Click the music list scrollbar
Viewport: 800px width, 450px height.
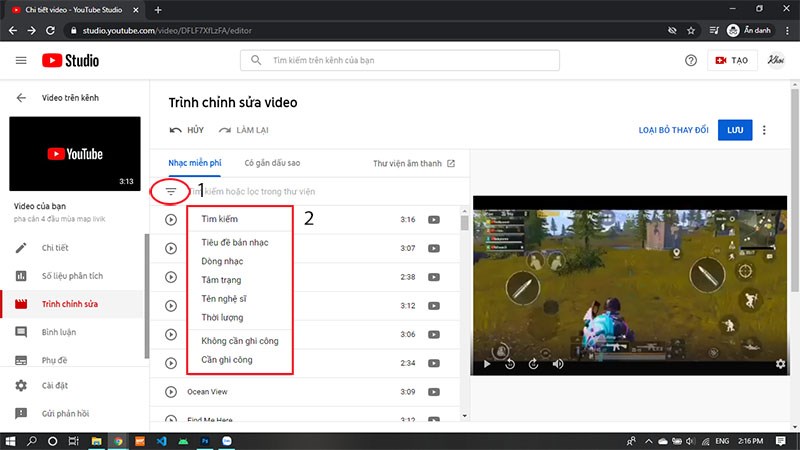464,223
